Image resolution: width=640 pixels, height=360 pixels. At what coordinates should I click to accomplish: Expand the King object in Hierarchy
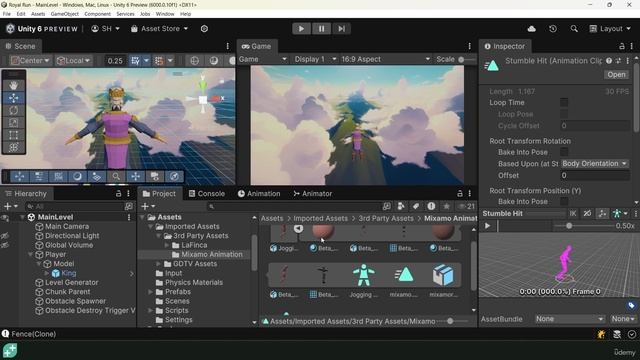47,273
